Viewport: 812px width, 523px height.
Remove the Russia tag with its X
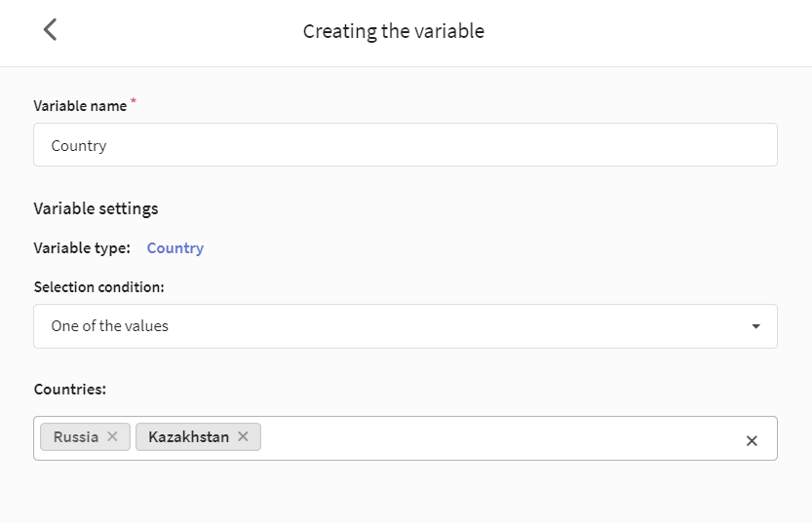[112, 436]
